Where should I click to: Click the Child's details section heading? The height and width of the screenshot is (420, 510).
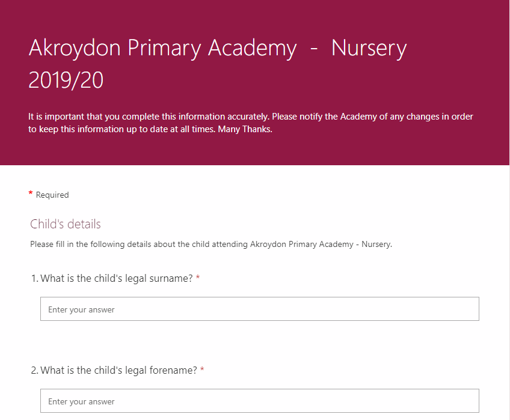pos(66,224)
